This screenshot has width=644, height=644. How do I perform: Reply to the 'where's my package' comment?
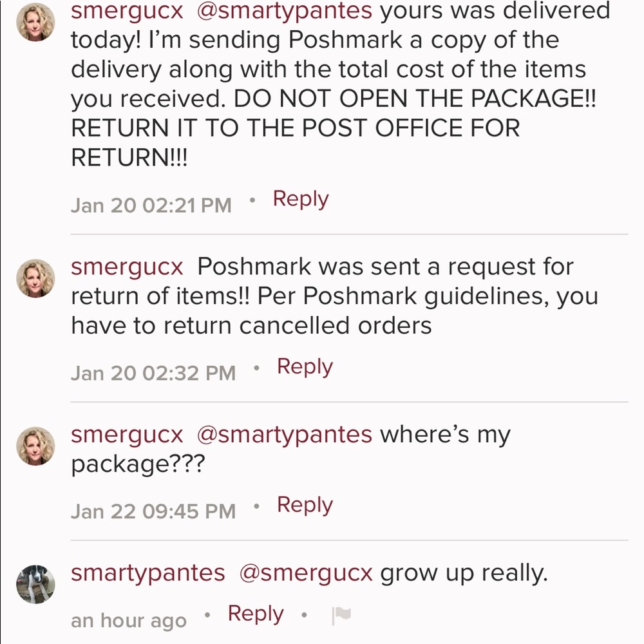[x=305, y=504]
